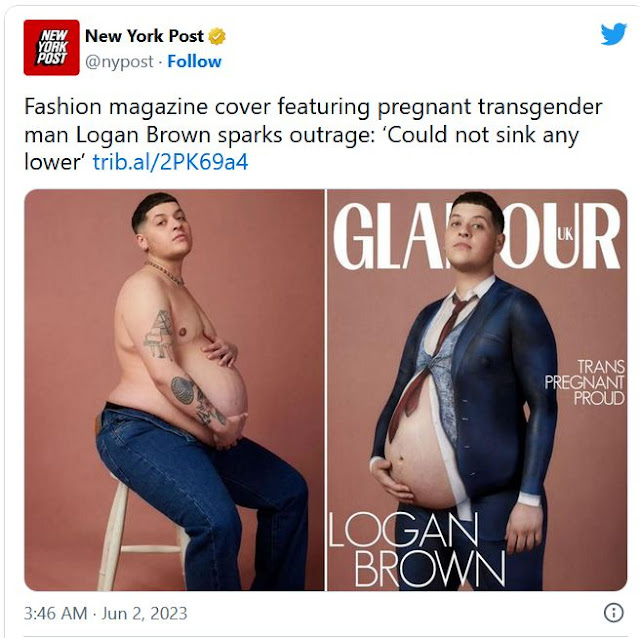The image size is (640, 638).
Task: Open the trib.al/2PK69a4 link
Action: pos(170,162)
